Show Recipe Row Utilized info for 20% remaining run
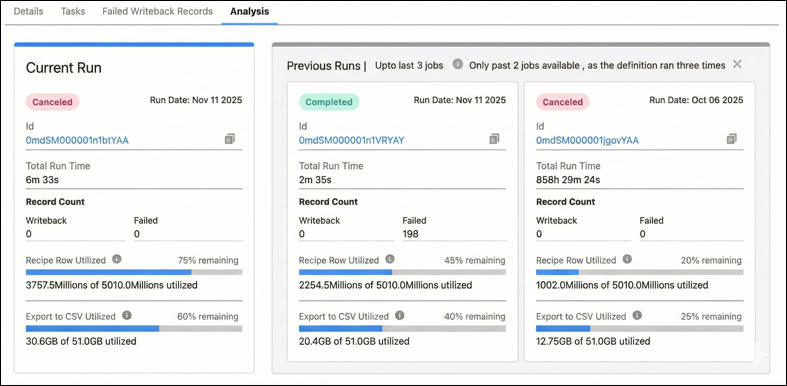This screenshot has height=386, width=787. [x=627, y=259]
